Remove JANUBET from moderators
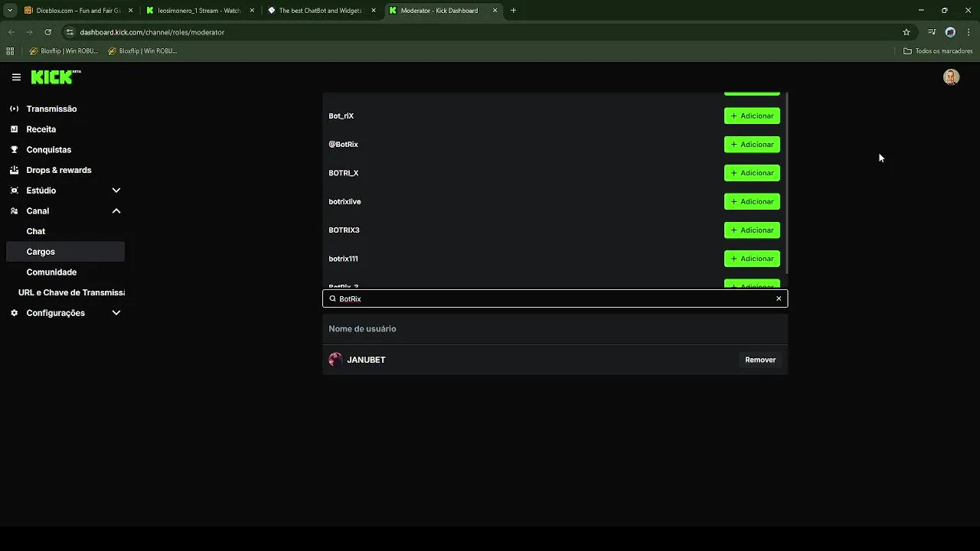The height and width of the screenshot is (551, 980). (x=760, y=360)
